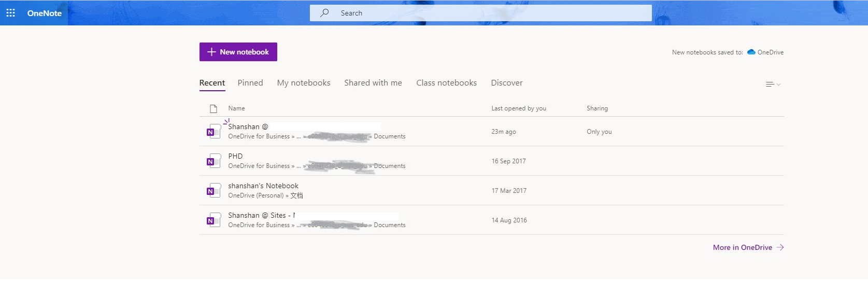This screenshot has height=281, width=868.
Task: Click the Sharing column header
Action: pos(597,108)
